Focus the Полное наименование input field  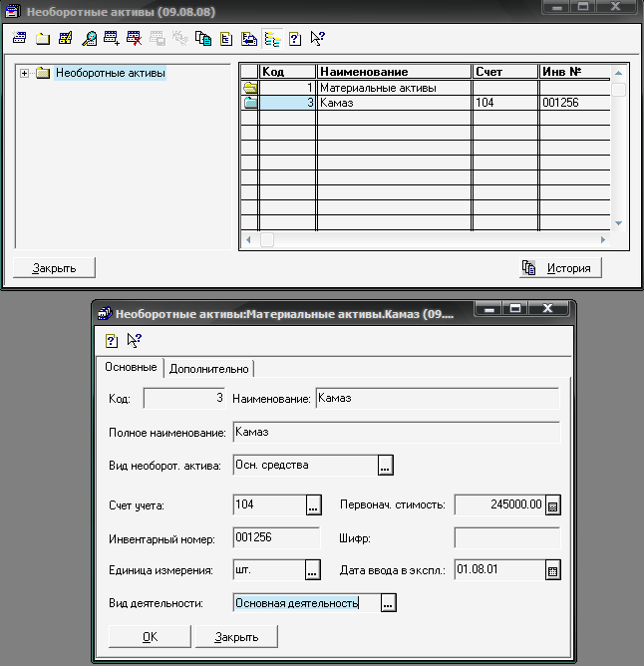397,433
